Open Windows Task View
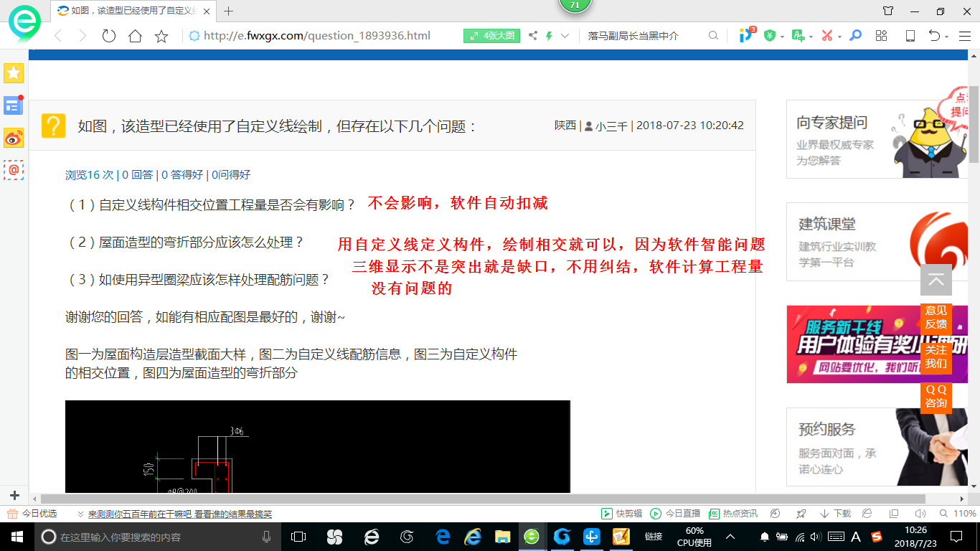980x551 pixels. pos(298,537)
